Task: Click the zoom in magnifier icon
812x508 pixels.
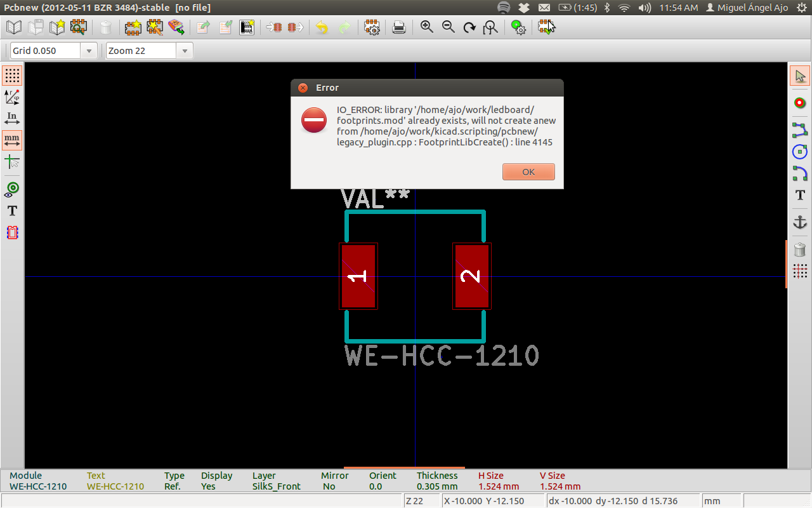Action: [427, 27]
